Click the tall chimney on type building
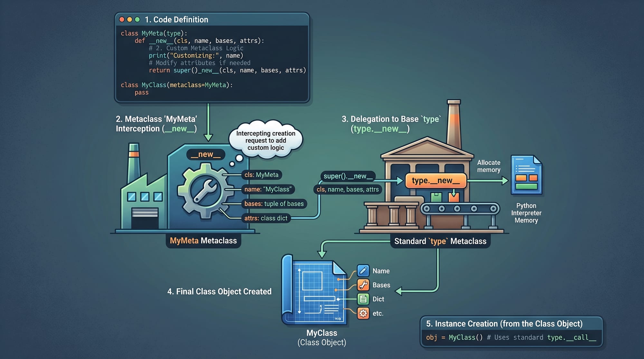The height and width of the screenshot is (359, 644). click(454, 124)
